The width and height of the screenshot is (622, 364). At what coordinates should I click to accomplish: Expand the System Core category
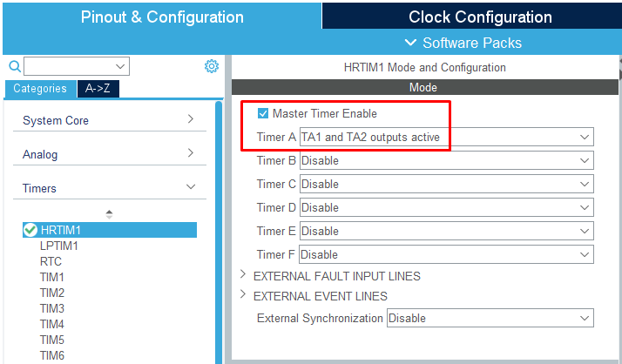pos(109,120)
